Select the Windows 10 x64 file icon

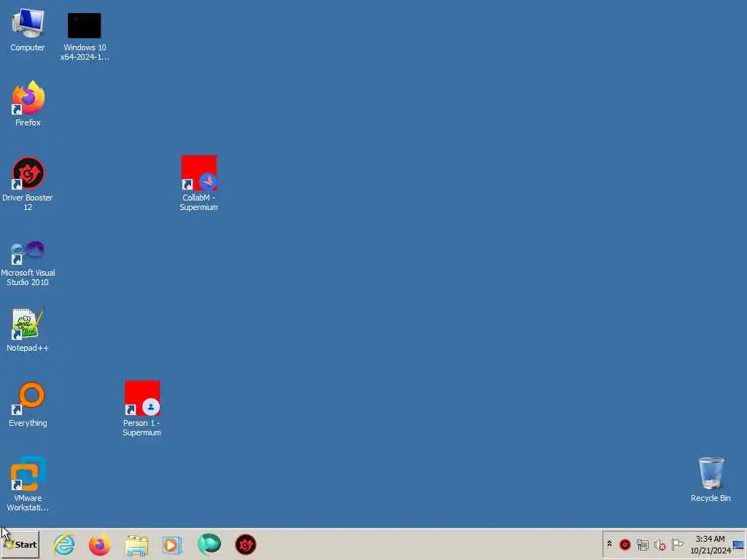pyautogui.click(x=85, y=36)
